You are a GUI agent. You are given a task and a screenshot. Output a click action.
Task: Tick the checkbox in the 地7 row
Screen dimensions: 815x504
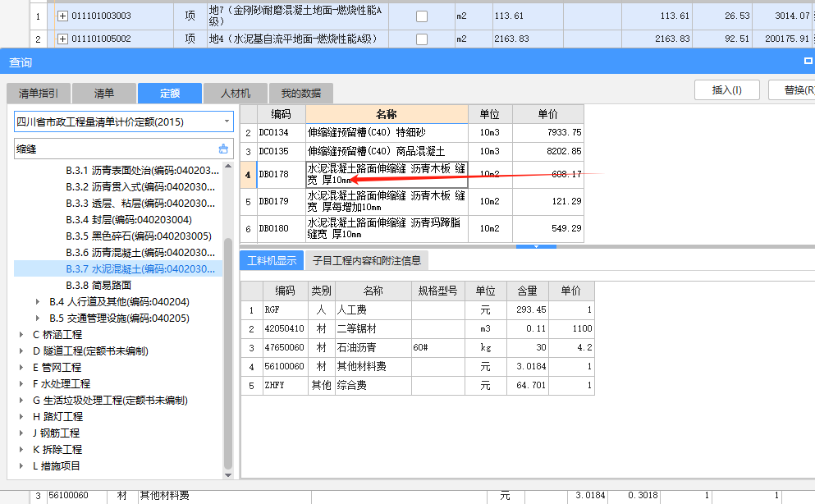pos(422,16)
